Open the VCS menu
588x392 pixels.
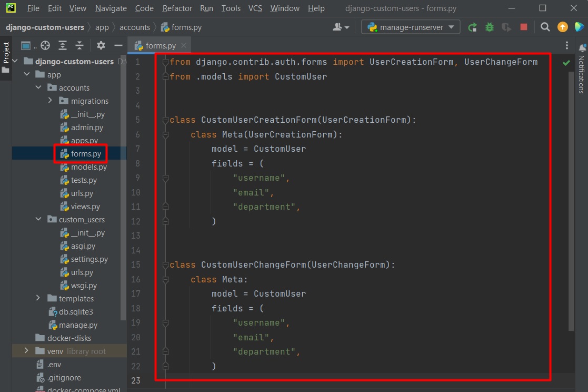(255, 8)
